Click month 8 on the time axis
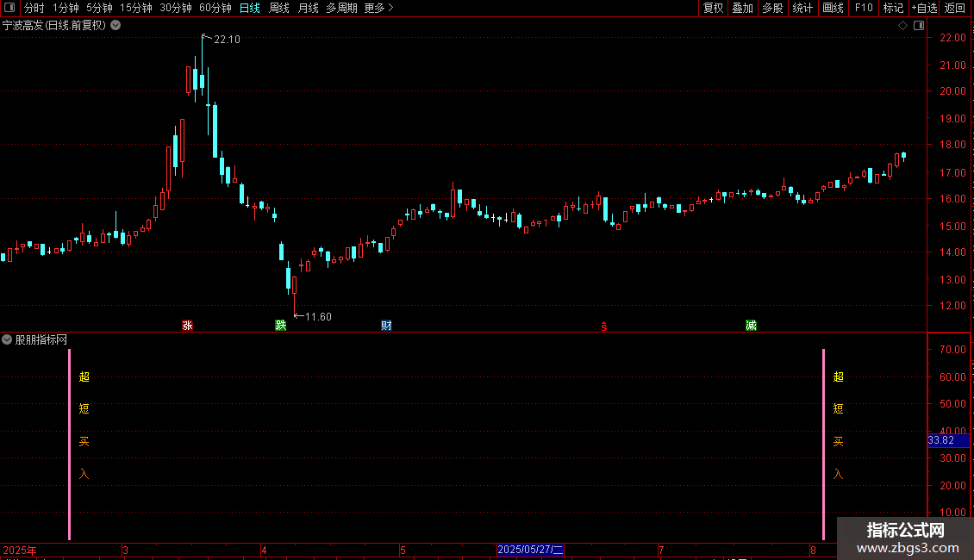 pyautogui.click(x=813, y=550)
